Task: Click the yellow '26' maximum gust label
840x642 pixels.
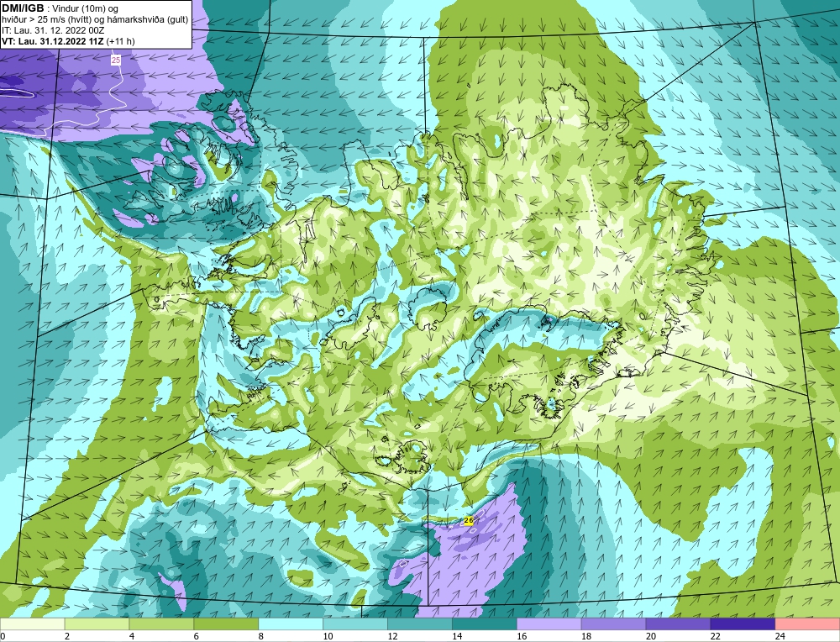Action: coord(469,520)
